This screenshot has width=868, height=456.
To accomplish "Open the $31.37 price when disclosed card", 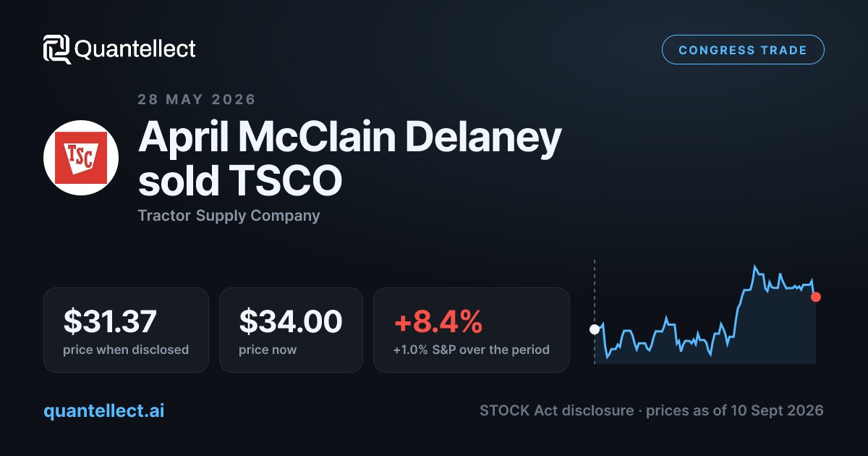I will [126, 330].
